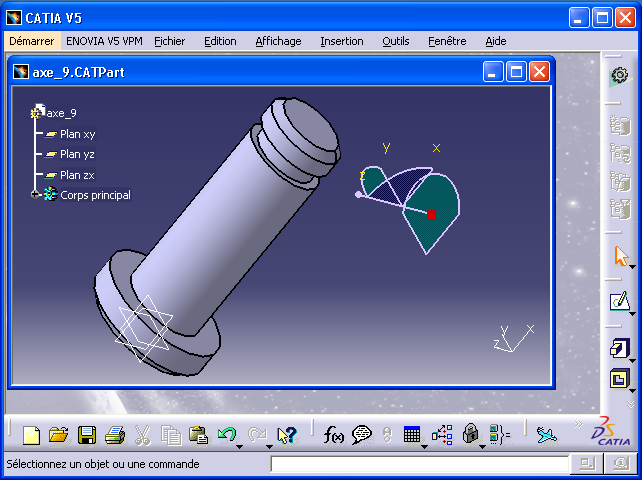Open the Fichier menu

pos(170,41)
